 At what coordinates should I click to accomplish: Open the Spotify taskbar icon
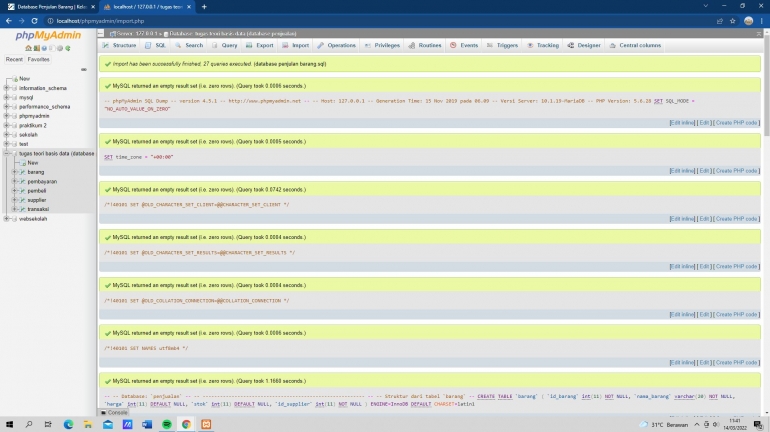point(167,424)
